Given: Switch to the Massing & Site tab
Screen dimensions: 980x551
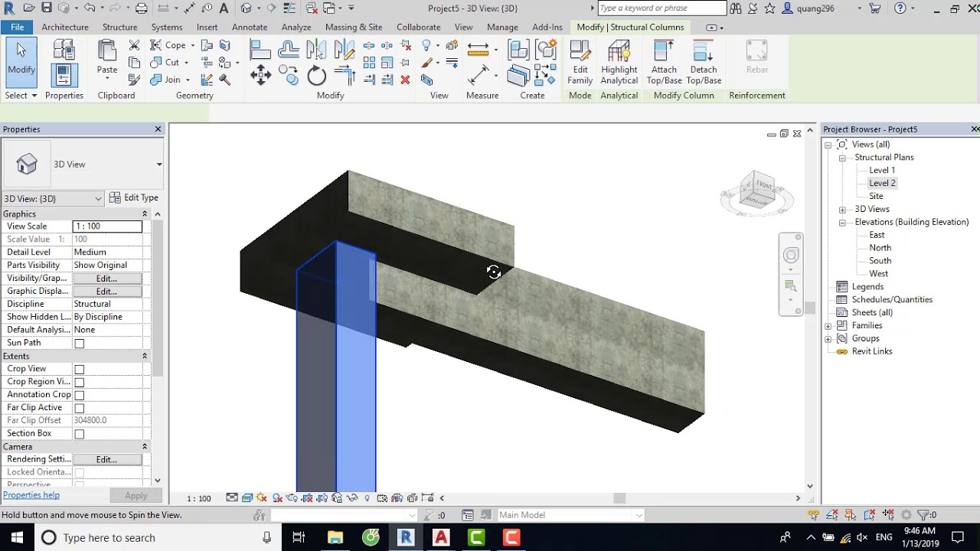Looking at the screenshot, I should pos(354,27).
